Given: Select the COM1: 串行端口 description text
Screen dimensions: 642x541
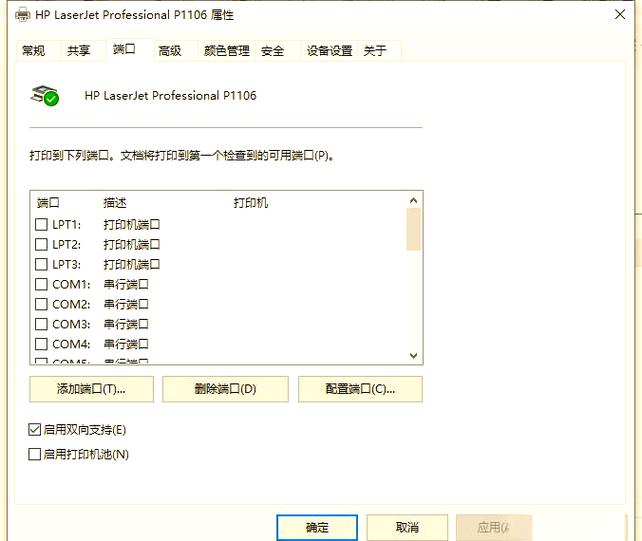Looking at the screenshot, I should 126,284.
